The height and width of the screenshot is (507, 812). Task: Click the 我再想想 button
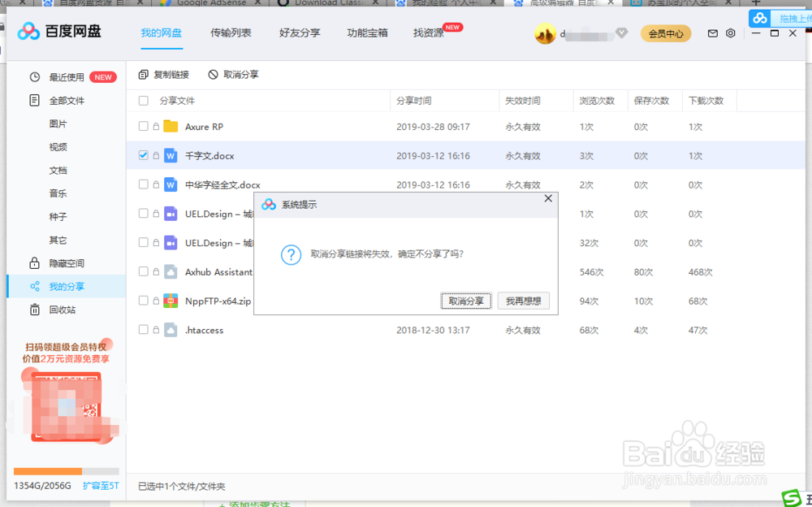pyautogui.click(x=523, y=301)
